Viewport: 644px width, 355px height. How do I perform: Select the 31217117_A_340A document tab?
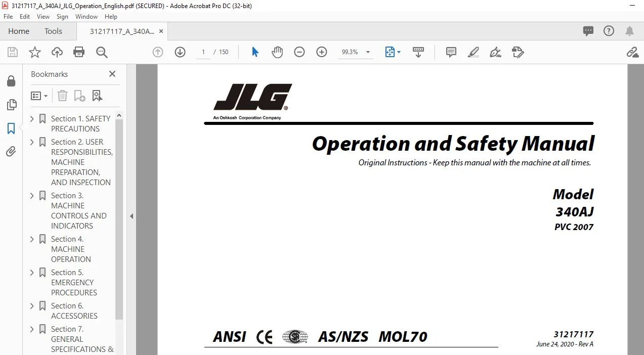click(122, 31)
